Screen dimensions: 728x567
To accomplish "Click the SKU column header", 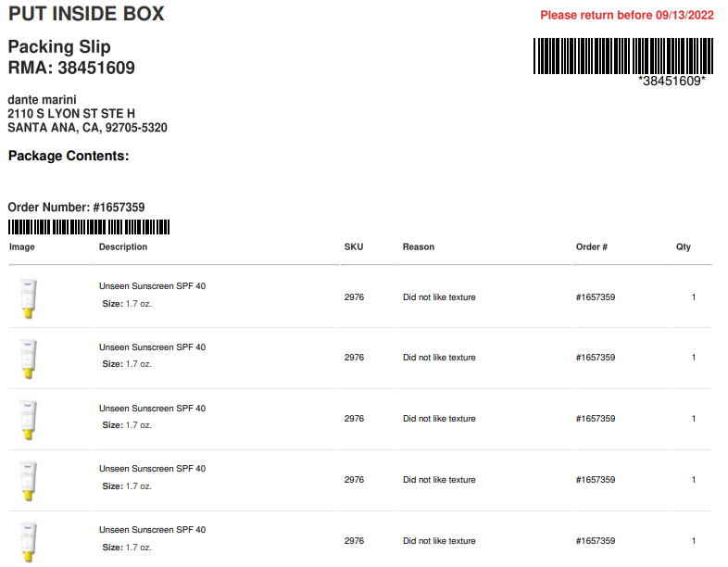I will tap(353, 247).
